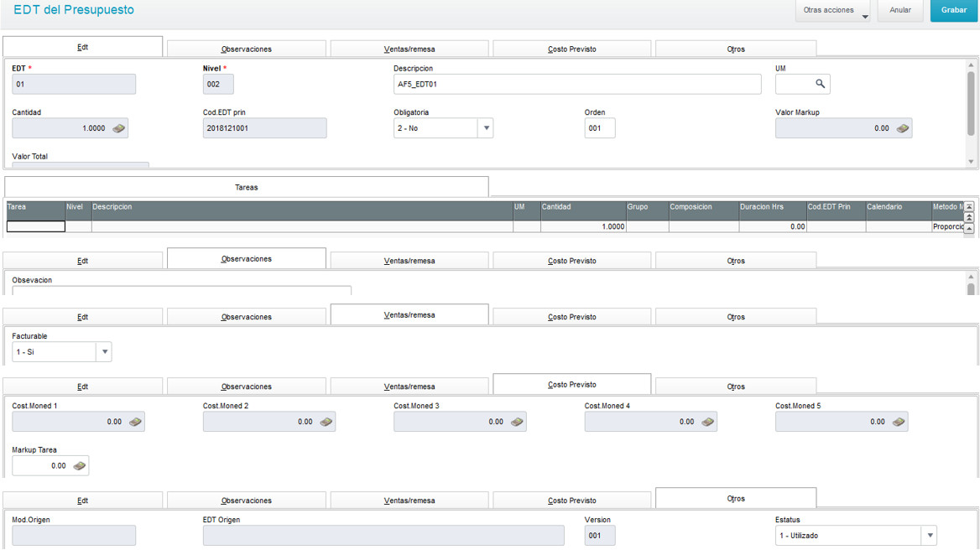Expand the Obligatoria dropdown arrow
The height and width of the screenshot is (555, 980).
click(x=486, y=128)
